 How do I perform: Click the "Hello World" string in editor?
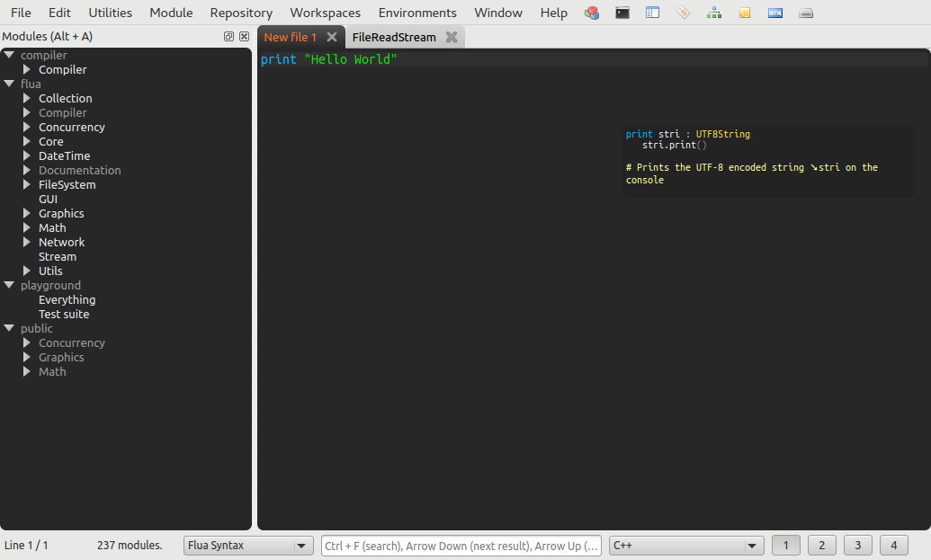tap(350, 59)
